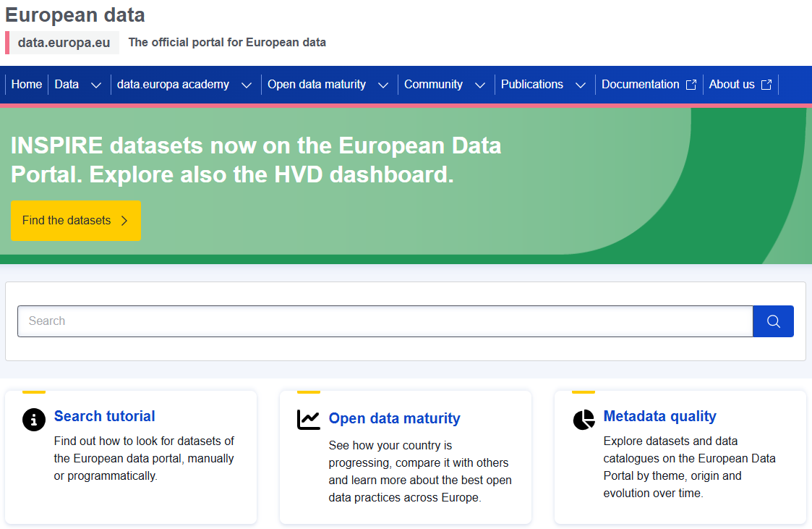
Task: Open the Metadata quality link
Action: (x=659, y=416)
